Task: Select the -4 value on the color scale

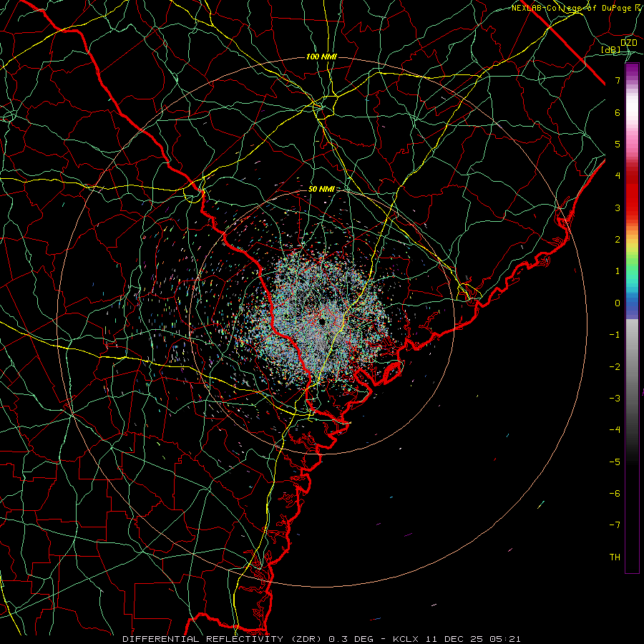Action: 615,430
